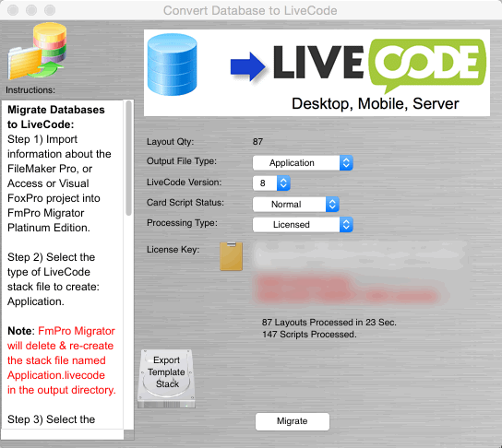
Task: Click the 'LiveCode Version:' label
Action: pos(184,183)
